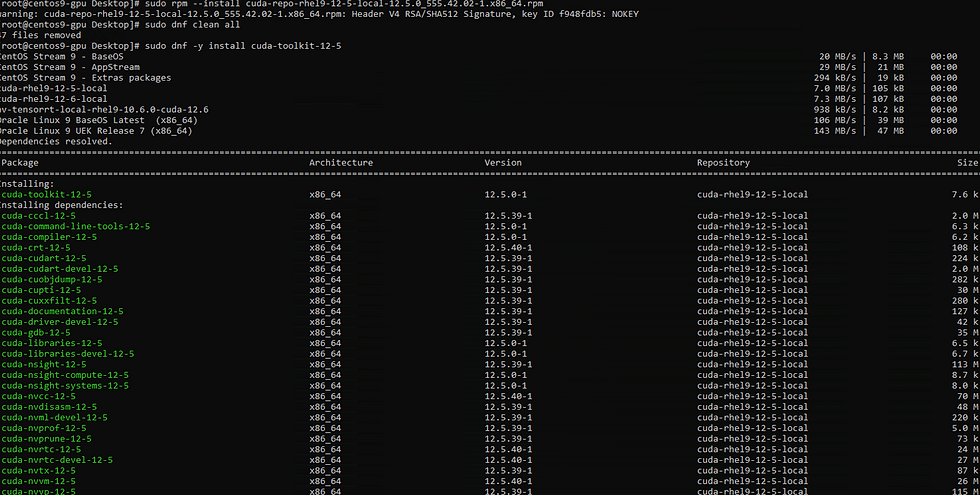Screen dimensions: 980x495
Task: Select the cuda-toolkit-12-5 package name
Action: [x=46, y=194]
